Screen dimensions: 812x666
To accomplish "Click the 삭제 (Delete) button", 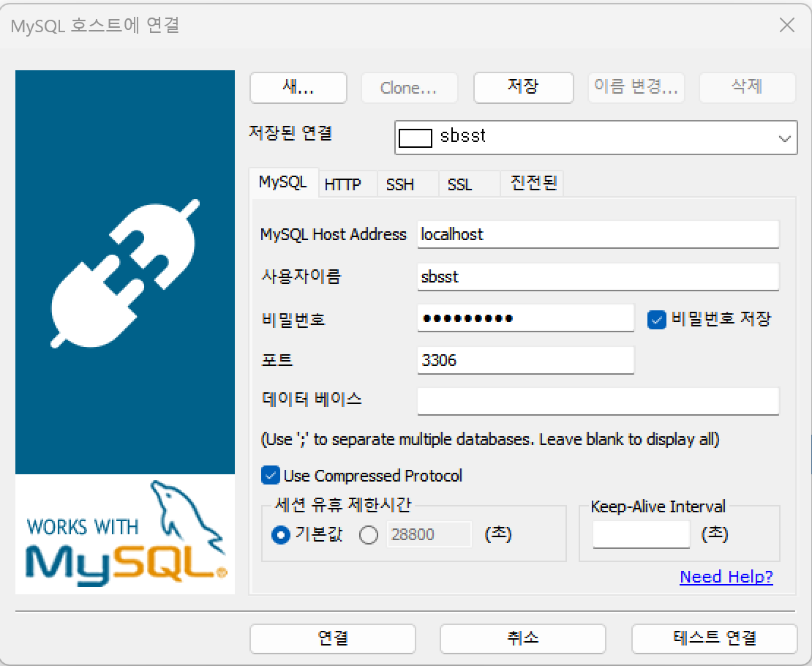I will [x=748, y=88].
